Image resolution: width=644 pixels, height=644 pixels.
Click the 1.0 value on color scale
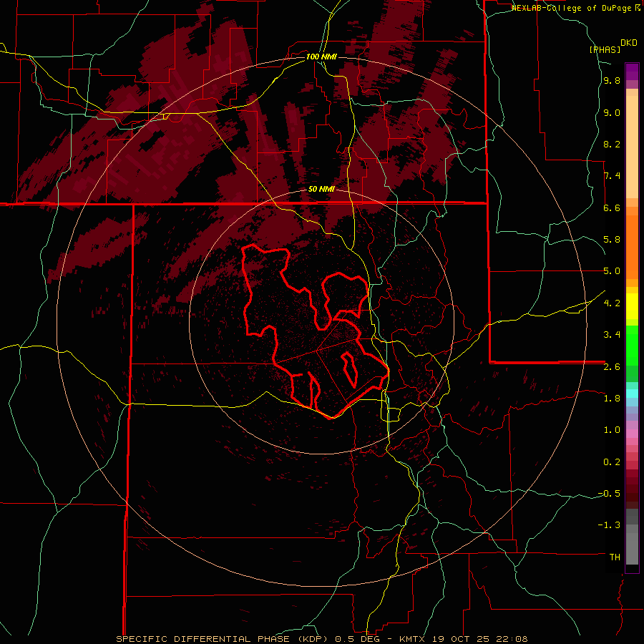pyautogui.click(x=612, y=430)
